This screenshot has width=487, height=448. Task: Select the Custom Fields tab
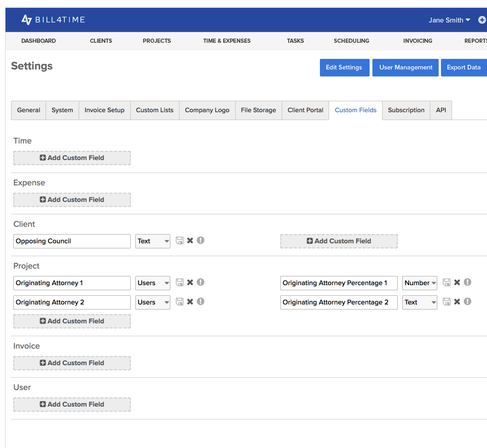point(356,110)
